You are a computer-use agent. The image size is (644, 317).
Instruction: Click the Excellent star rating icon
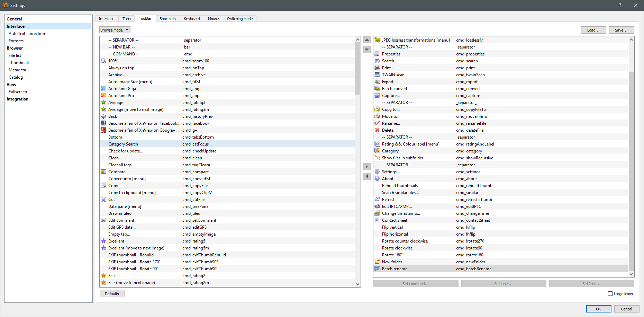tap(103, 241)
